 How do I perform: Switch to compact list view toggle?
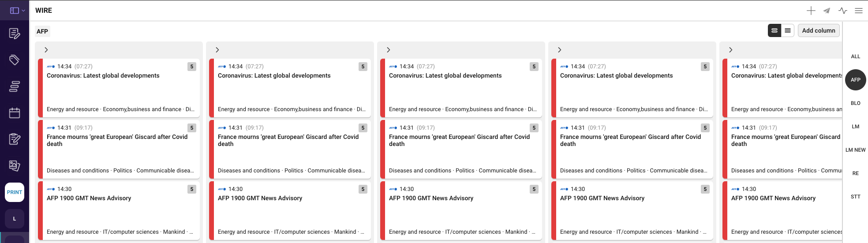click(788, 30)
